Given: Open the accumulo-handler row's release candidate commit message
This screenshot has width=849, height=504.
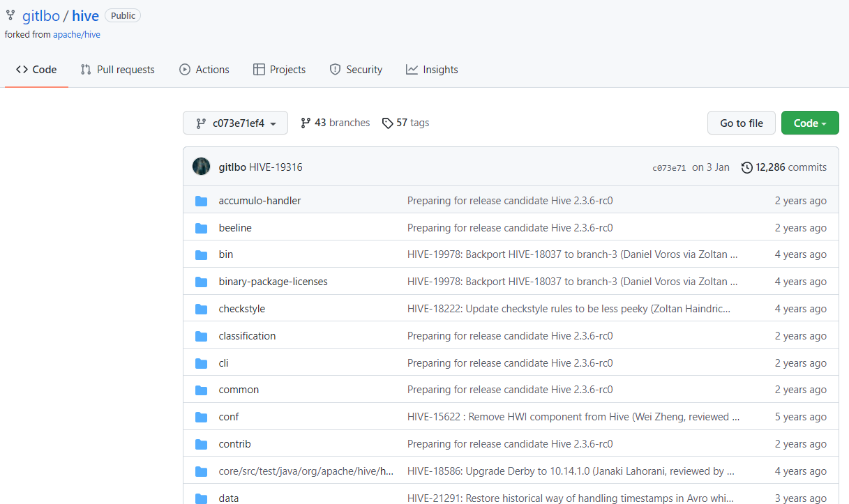Looking at the screenshot, I should pos(510,201).
